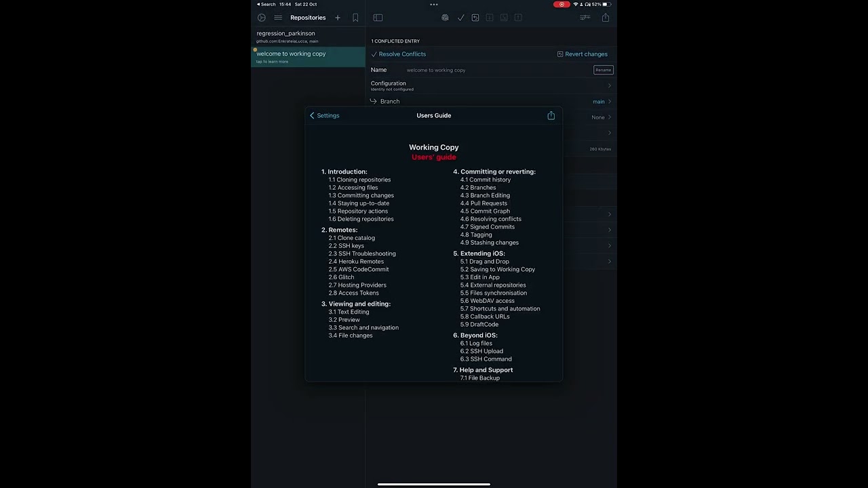
Task: Open the Configuration row chevron
Action: click(610, 85)
